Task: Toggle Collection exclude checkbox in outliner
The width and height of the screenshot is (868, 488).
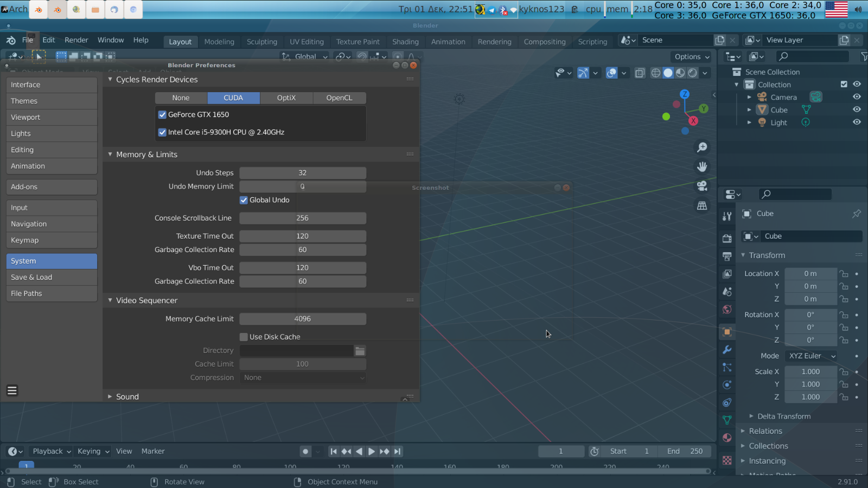Action: [x=844, y=84]
